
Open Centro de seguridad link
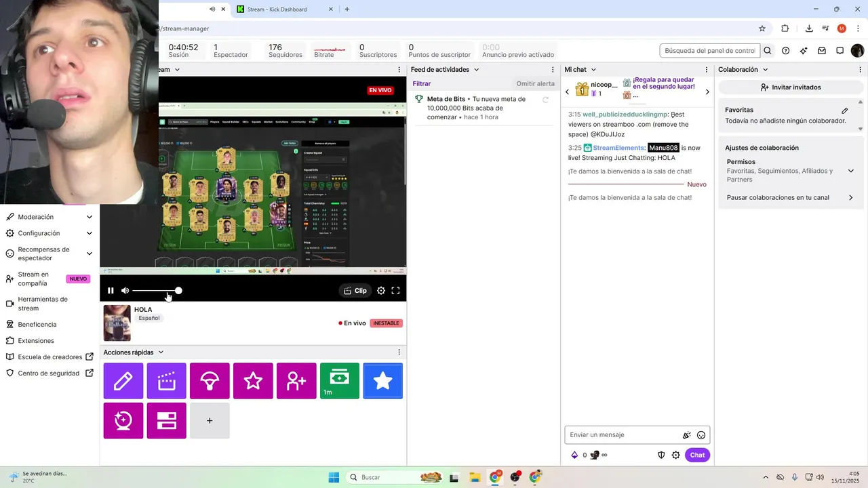[50, 373]
